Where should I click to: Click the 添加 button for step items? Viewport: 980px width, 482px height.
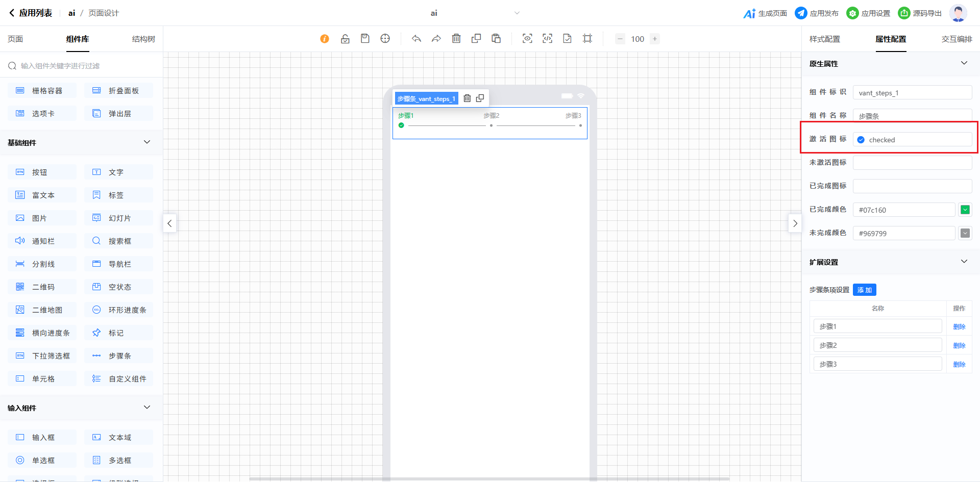pos(864,290)
